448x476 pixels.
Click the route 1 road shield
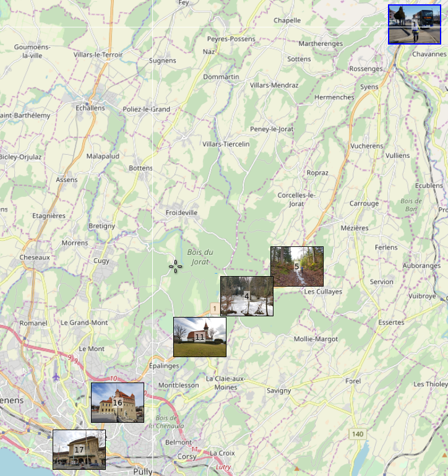(214, 308)
